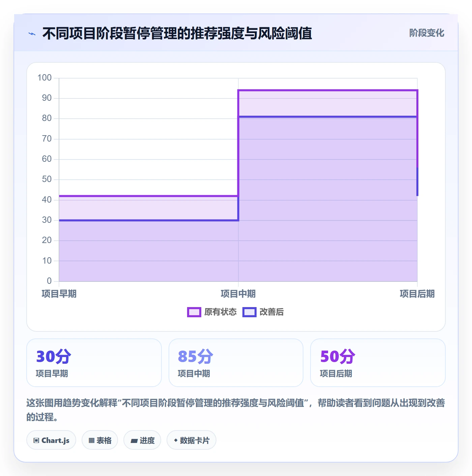Select the Chart.js tag chip
Image resolution: width=472 pixels, height=476 pixels.
(51, 440)
